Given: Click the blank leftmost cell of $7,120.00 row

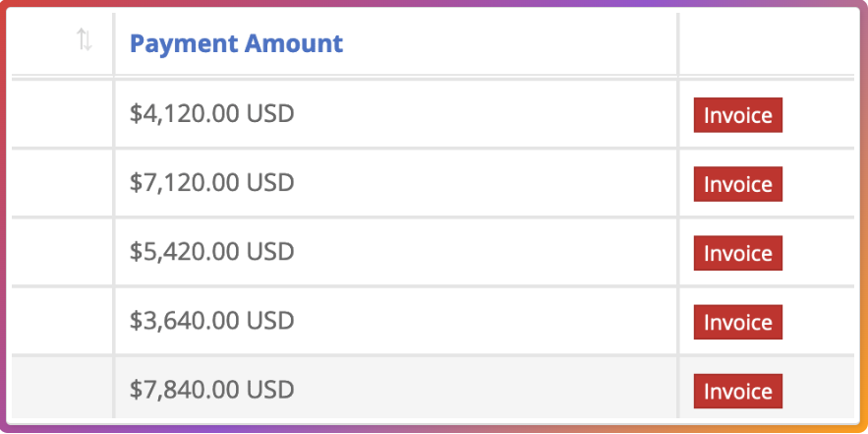Looking at the screenshot, I should pos(62,183).
